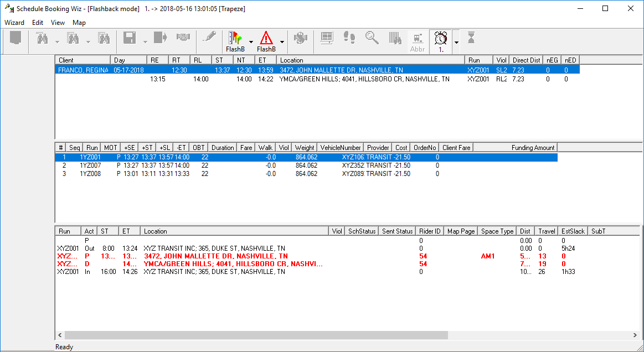This screenshot has width=644, height=352.
Task: Click the binoculars find icon
Action: [42, 38]
